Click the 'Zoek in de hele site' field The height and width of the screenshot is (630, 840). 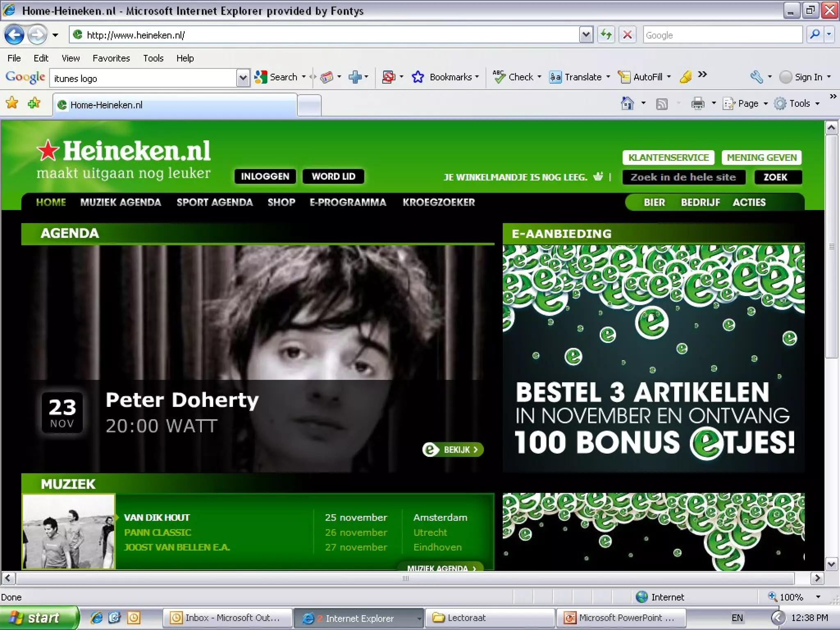click(683, 177)
